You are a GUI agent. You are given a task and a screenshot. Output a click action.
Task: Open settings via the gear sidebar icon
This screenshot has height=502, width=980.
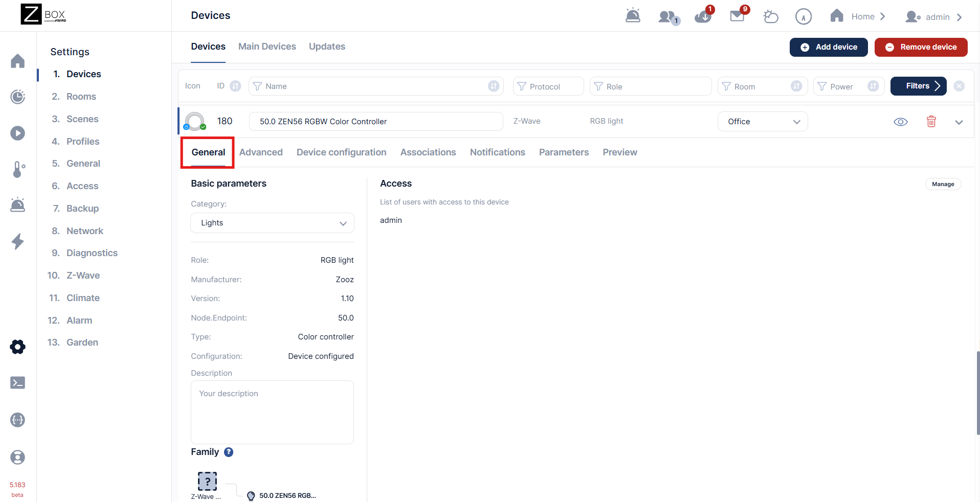[18, 347]
